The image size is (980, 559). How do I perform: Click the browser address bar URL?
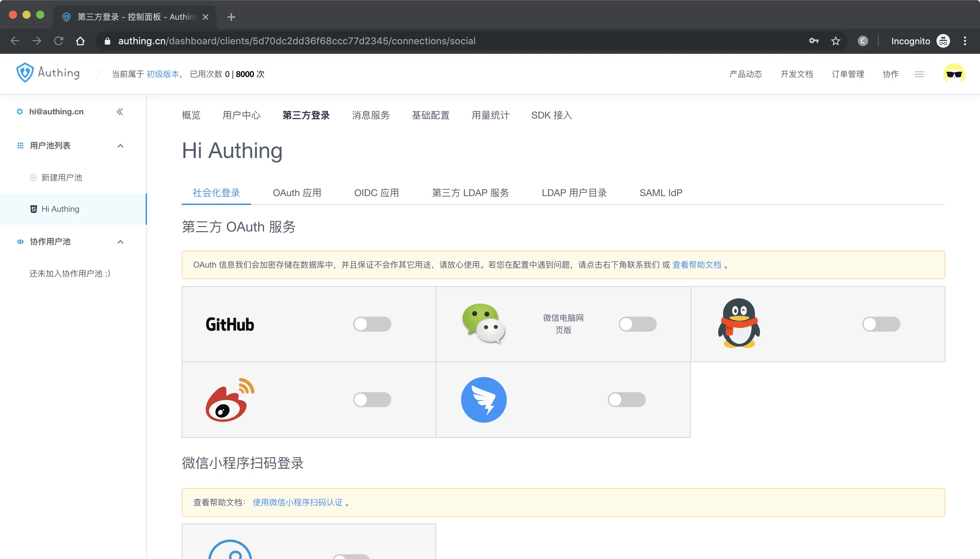click(x=296, y=41)
